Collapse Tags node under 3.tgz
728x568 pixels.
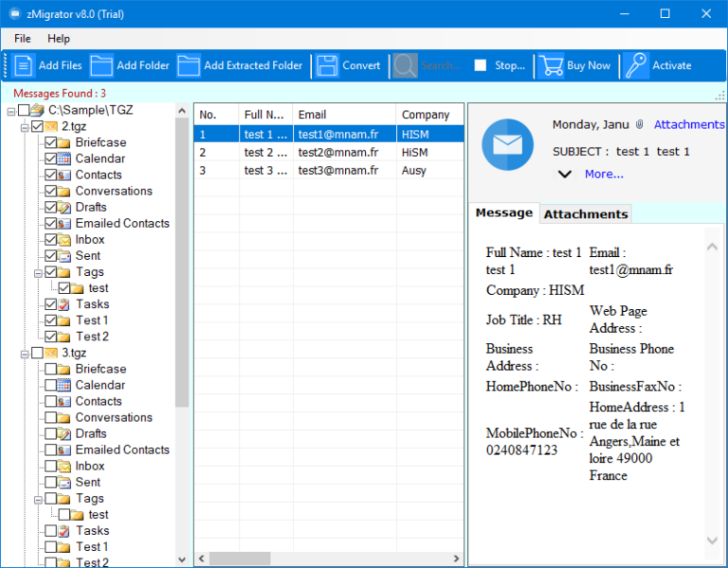pyautogui.click(x=38, y=500)
